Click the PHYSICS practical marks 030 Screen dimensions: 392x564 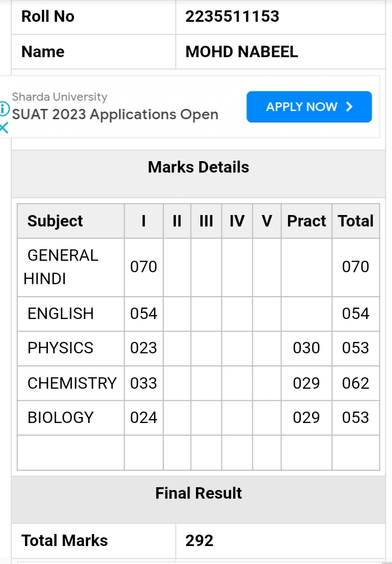307,348
